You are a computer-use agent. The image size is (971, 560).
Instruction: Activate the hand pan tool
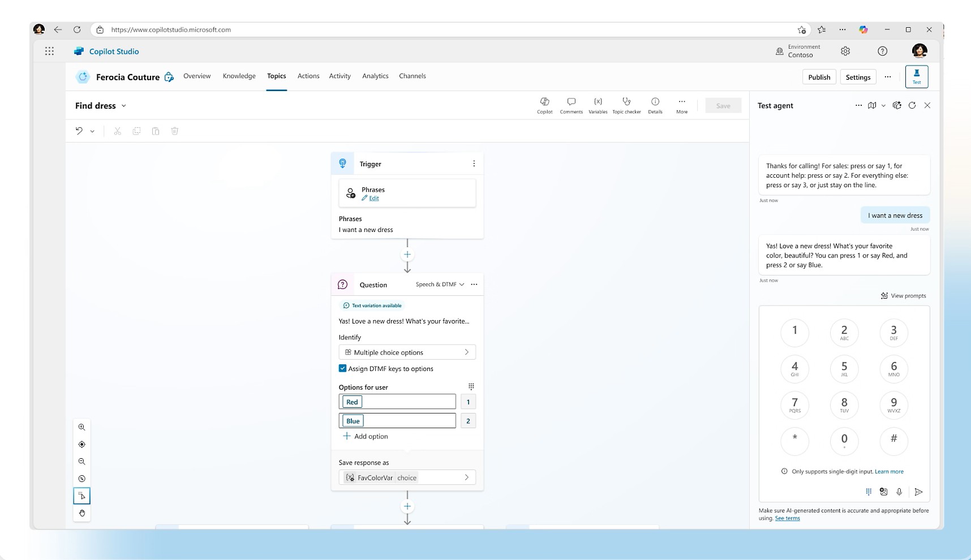click(81, 513)
